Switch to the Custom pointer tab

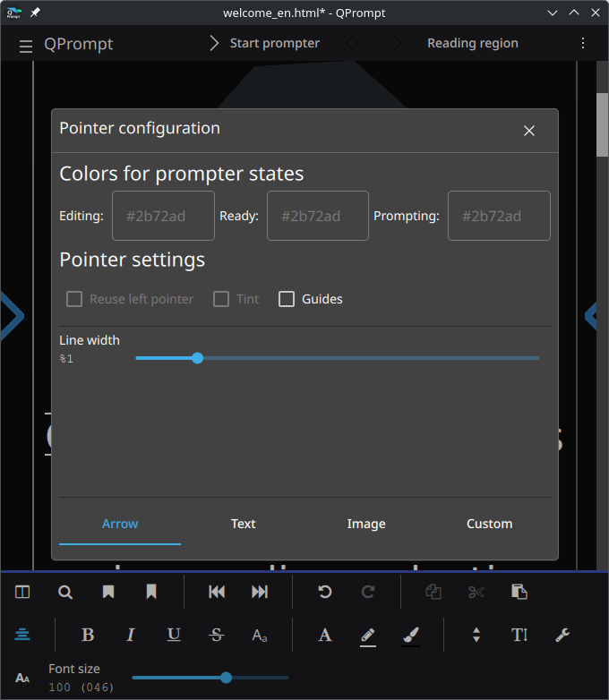pos(490,525)
